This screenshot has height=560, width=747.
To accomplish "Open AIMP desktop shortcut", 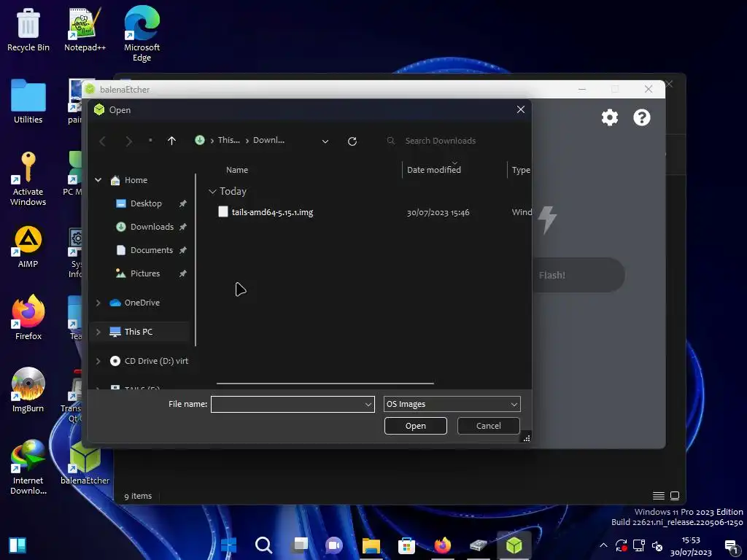I will (28, 246).
